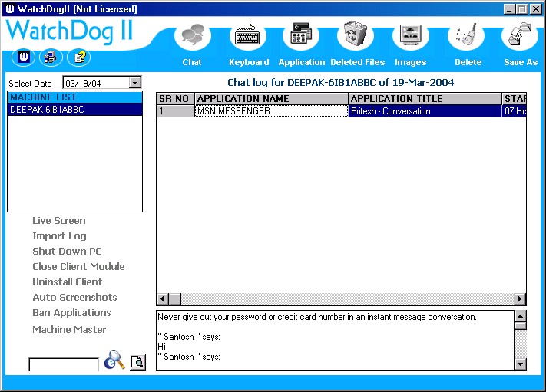546x392 pixels.
Task: Click the Save As documents icon
Action: tap(520, 34)
